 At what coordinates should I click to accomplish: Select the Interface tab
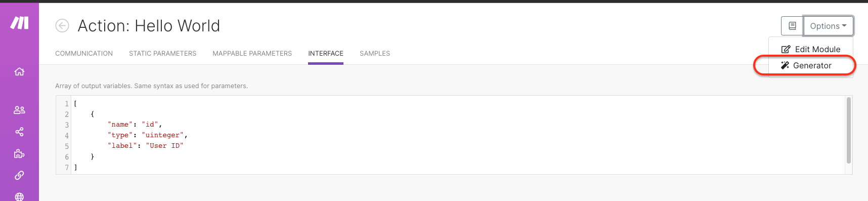(x=326, y=53)
